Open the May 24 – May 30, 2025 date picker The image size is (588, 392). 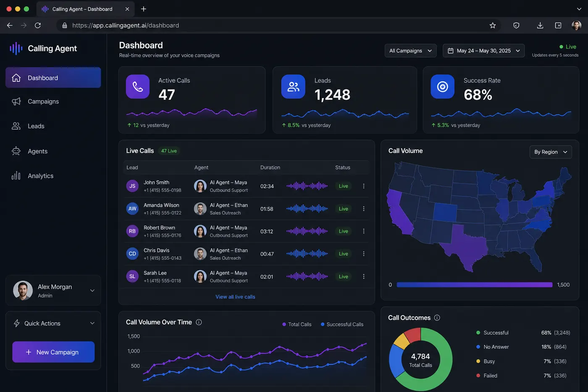484,51
